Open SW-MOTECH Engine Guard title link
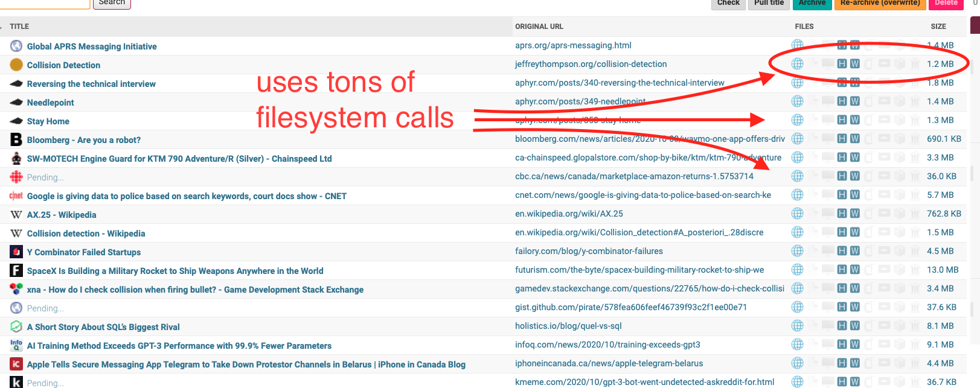Image resolution: width=980 pixels, height=388 pixels. click(179, 159)
